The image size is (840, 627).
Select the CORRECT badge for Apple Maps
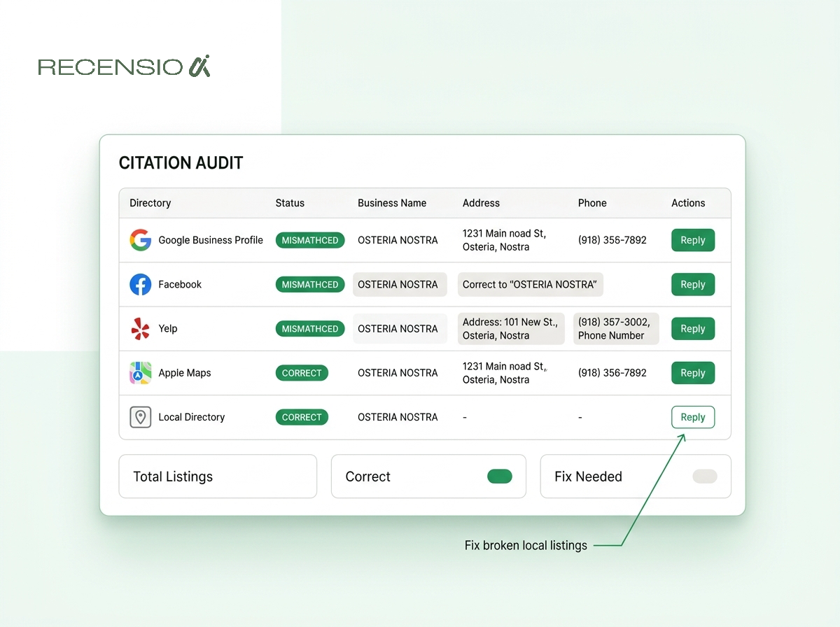click(302, 373)
